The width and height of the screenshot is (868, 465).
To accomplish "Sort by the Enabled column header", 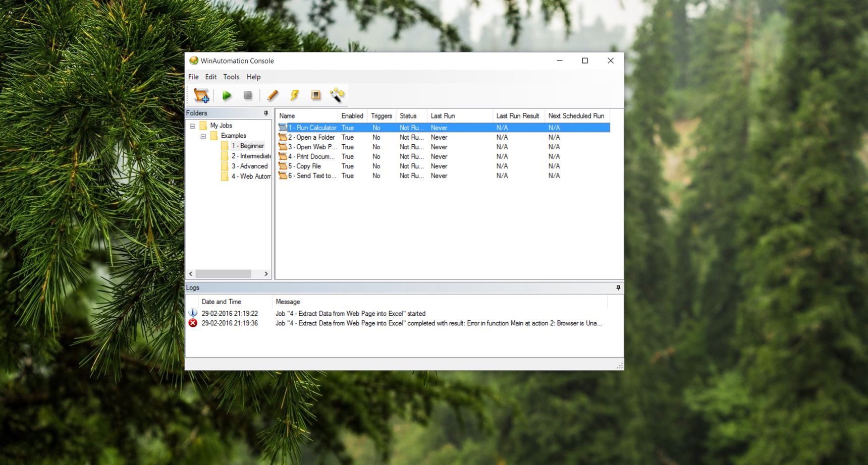I will [352, 115].
